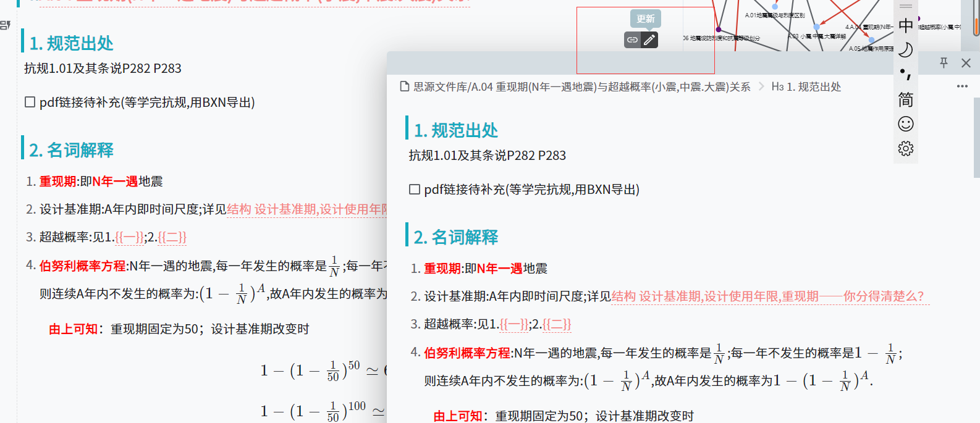Toggle the moon half-width mode in the IME bar
This screenshot has width=980, height=423.
coord(906,50)
